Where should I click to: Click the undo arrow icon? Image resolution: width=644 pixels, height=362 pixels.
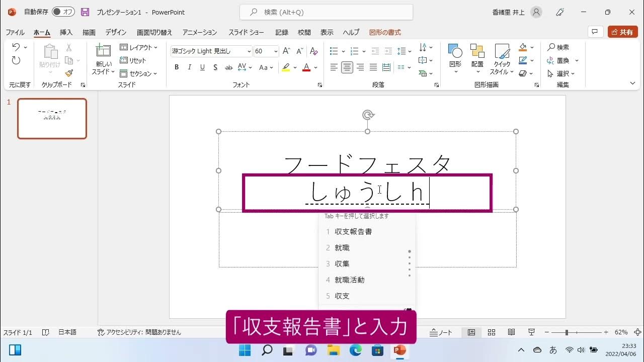coord(16,47)
